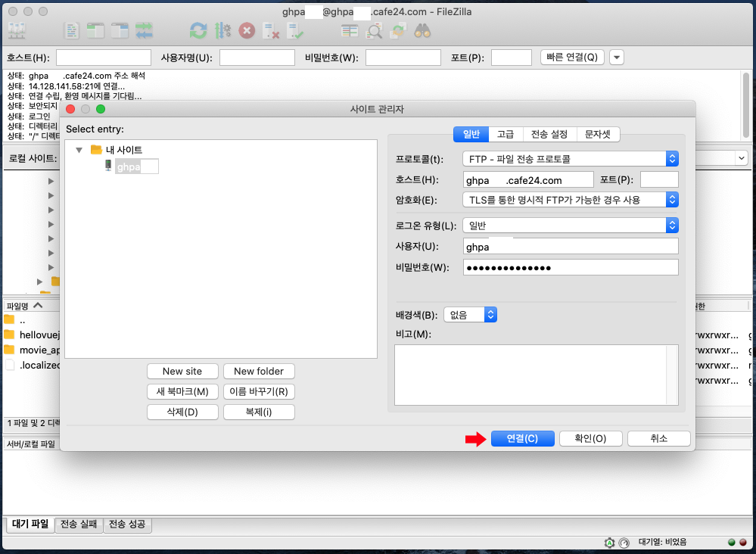The width and height of the screenshot is (756, 554).
Task: Sort by 파일명 column header
Action: point(31,306)
